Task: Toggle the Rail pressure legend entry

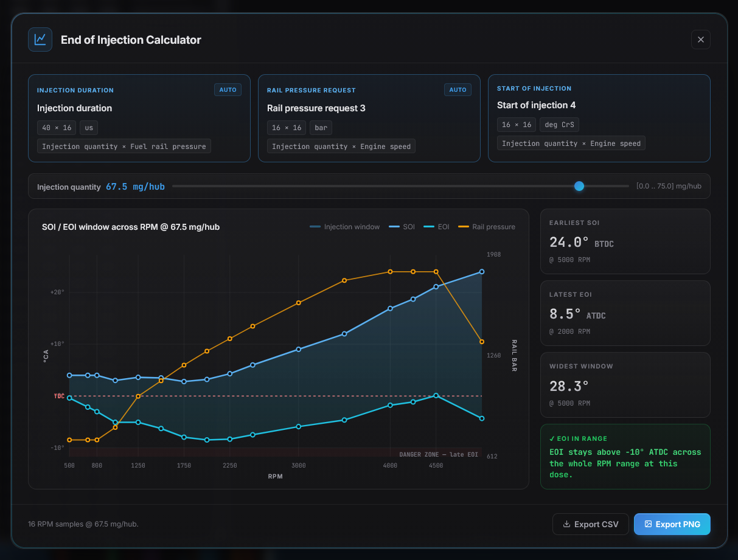Action: [487, 227]
